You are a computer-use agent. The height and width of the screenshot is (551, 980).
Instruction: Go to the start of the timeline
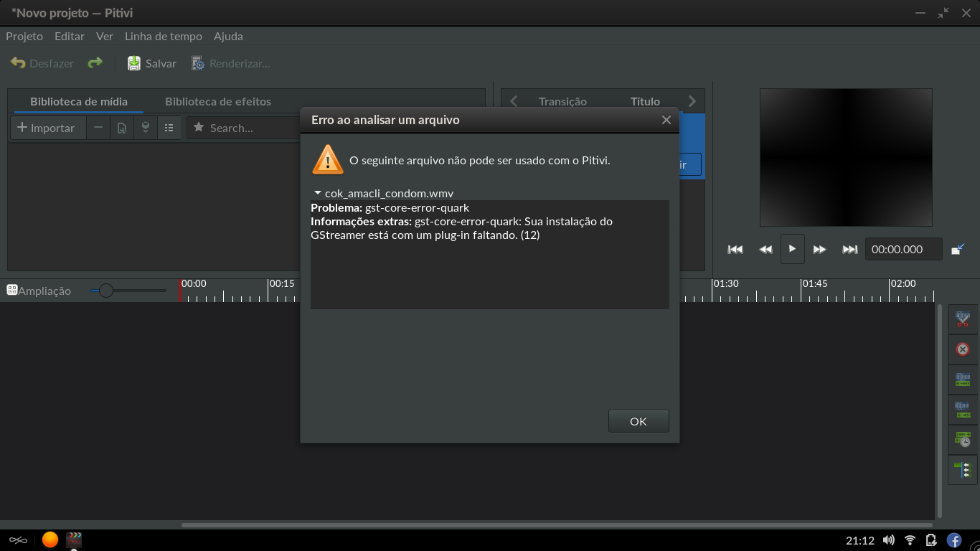pos(735,249)
